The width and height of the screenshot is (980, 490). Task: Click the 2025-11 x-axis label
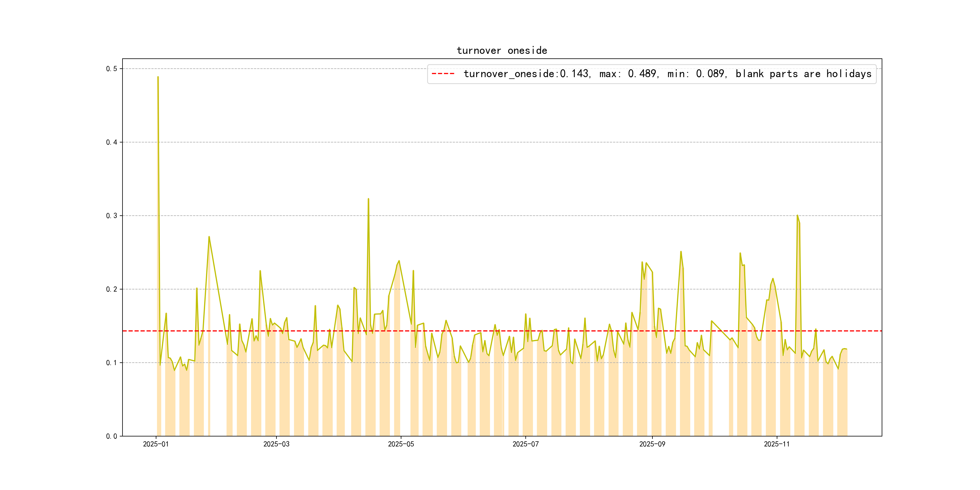[x=776, y=444]
